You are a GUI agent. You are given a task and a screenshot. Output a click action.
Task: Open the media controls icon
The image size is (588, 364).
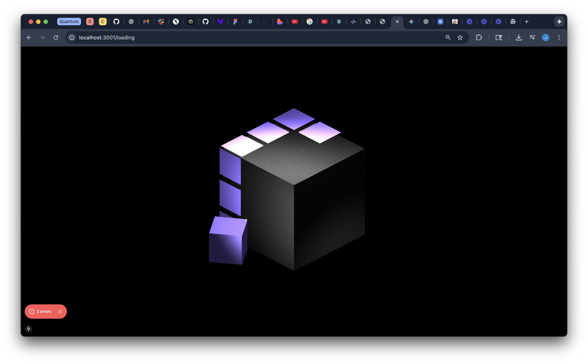(532, 38)
